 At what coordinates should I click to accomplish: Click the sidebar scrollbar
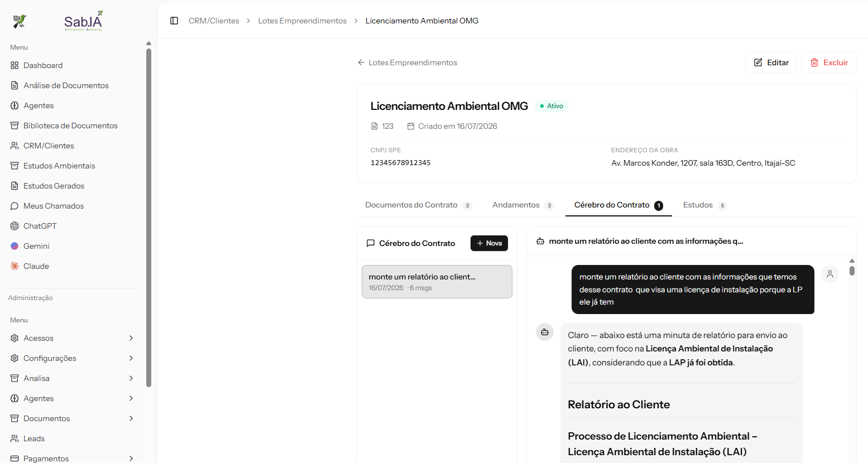point(148,218)
